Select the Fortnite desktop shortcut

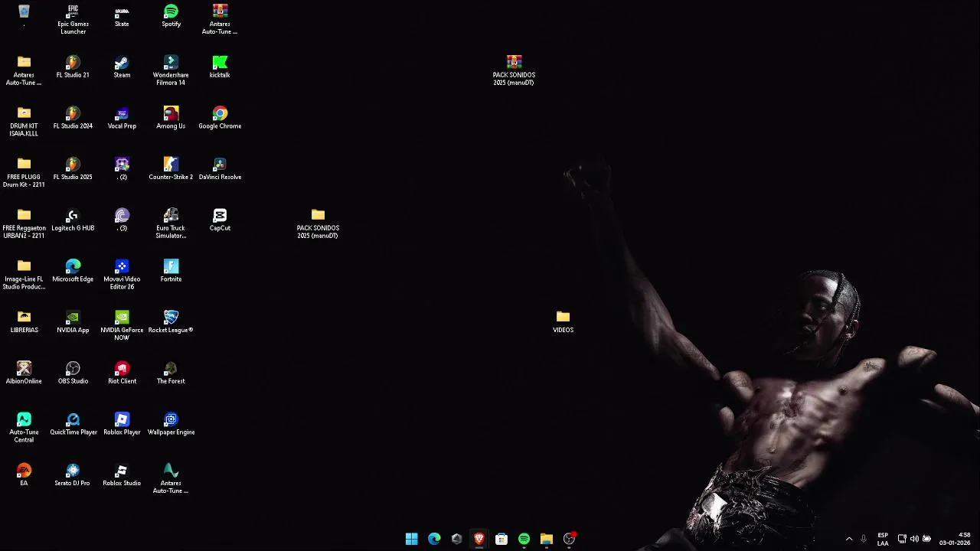coord(171,272)
